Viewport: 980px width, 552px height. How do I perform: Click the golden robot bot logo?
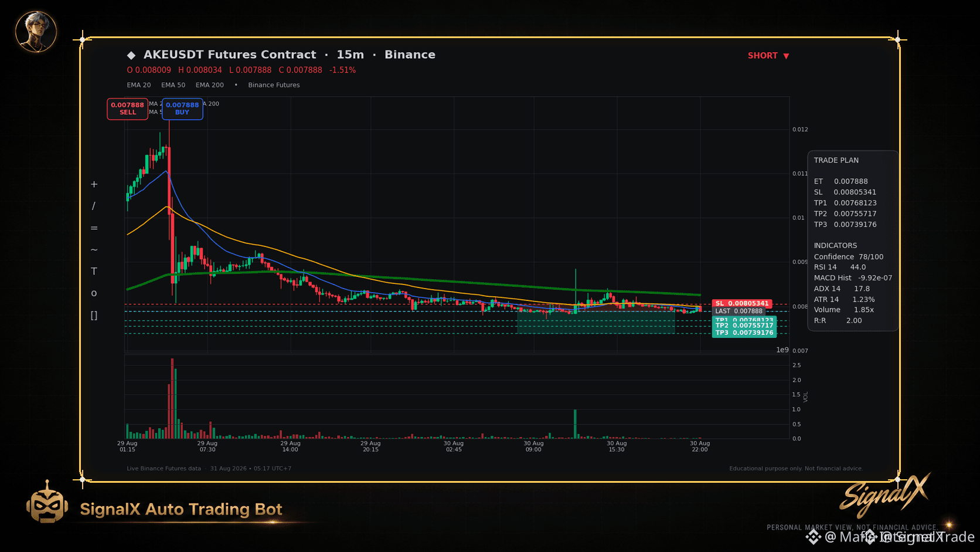(x=47, y=502)
